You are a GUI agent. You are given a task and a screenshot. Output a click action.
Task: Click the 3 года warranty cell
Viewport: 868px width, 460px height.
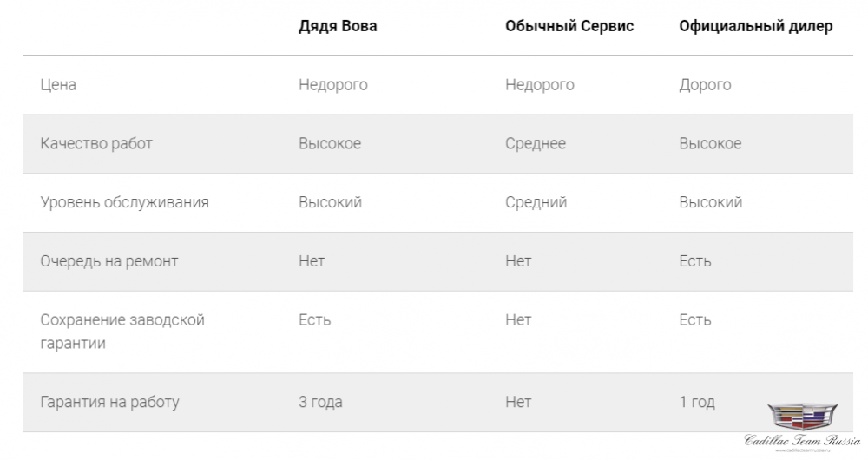pyautogui.click(x=320, y=402)
